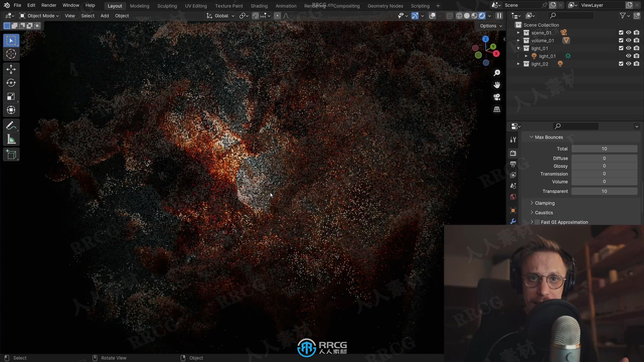Open the viewport Add menu

click(x=105, y=16)
